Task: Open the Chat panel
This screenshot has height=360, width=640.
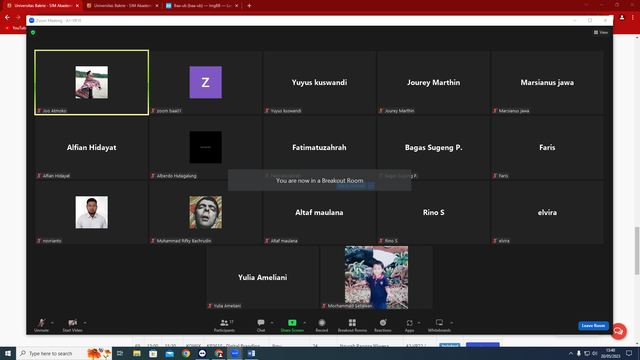Action: 261,325
